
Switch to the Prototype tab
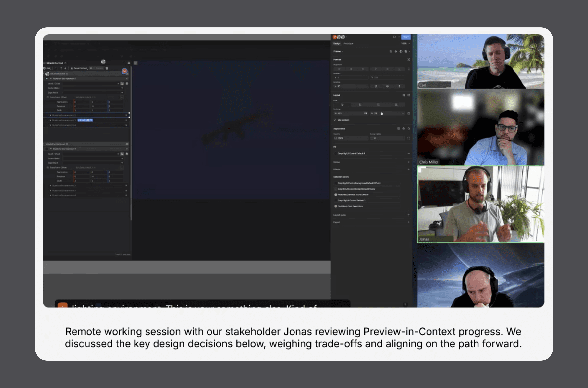point(348,44)
